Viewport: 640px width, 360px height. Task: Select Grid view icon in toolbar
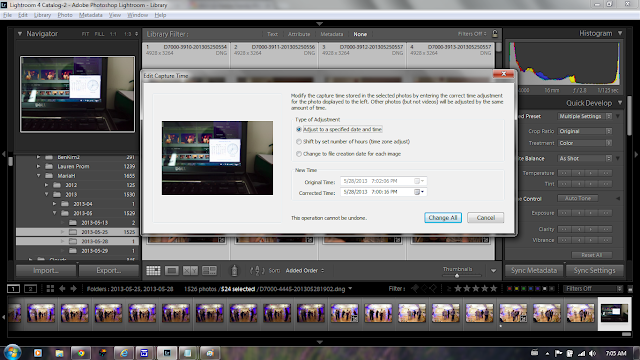[153, 270]
